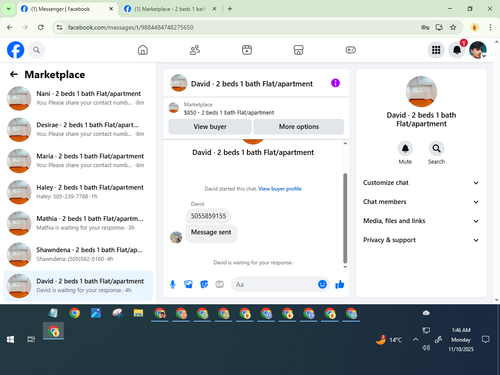Screen dimensions: 500x375
Task: Close the Marketplace browser tab
Action: click(214, 9)
